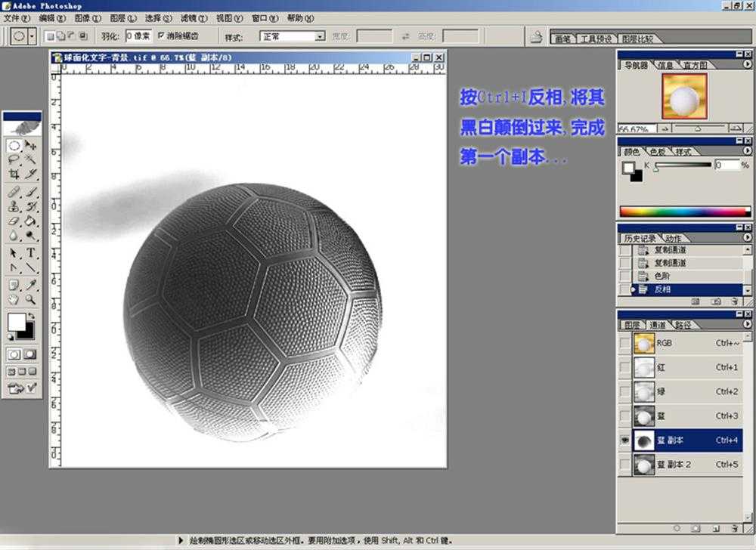The width and height of the screenshot is (756, 550).
Task: Toggle the 消除锯齿 anti-alias checkbox
Action: pyautogui.click(x=161, y=36)
